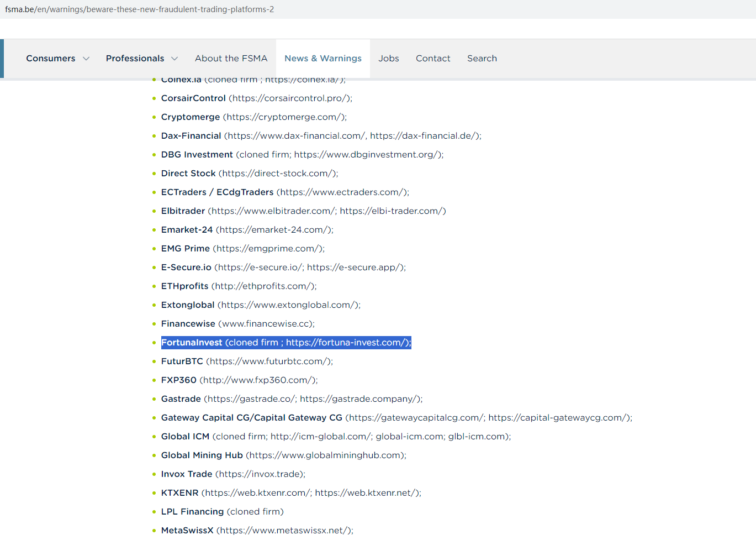
Task: Open the Contact page link
Action: [433, 59]
